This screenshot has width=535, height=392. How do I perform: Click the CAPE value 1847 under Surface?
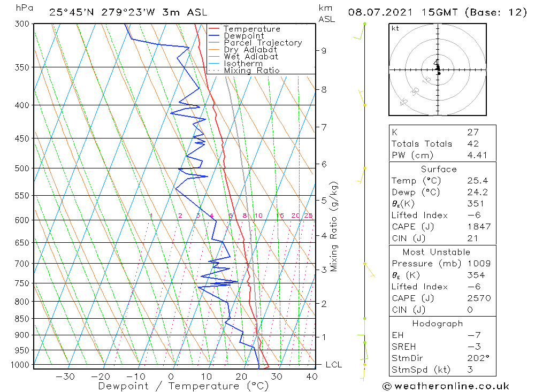pos(479,227)
